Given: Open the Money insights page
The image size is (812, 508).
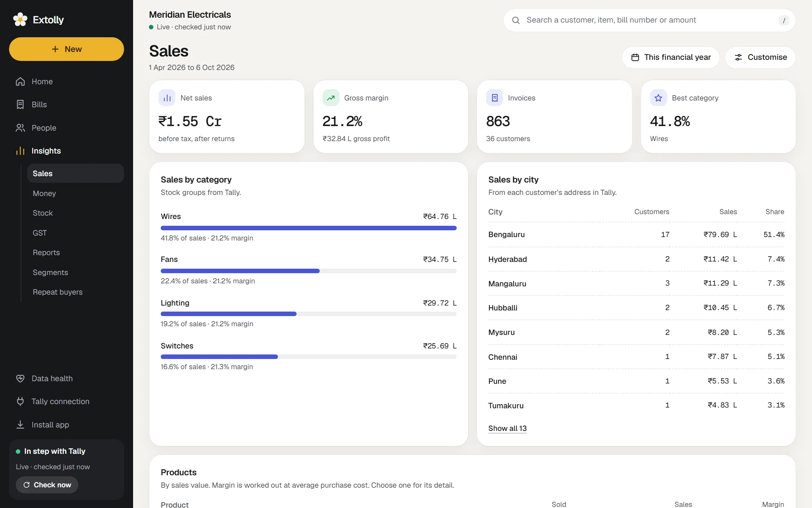Looking at the screenshot, I should pyautogui.click(x=76, y=193).
